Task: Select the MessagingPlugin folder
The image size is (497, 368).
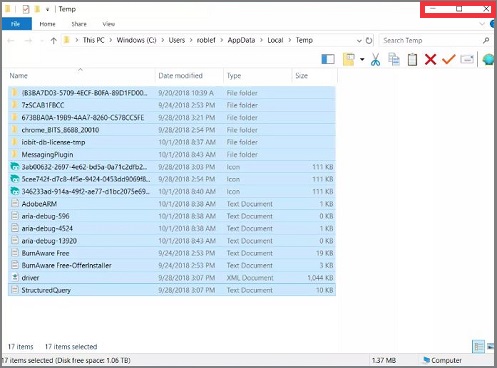Action: (x=172, y=155)
